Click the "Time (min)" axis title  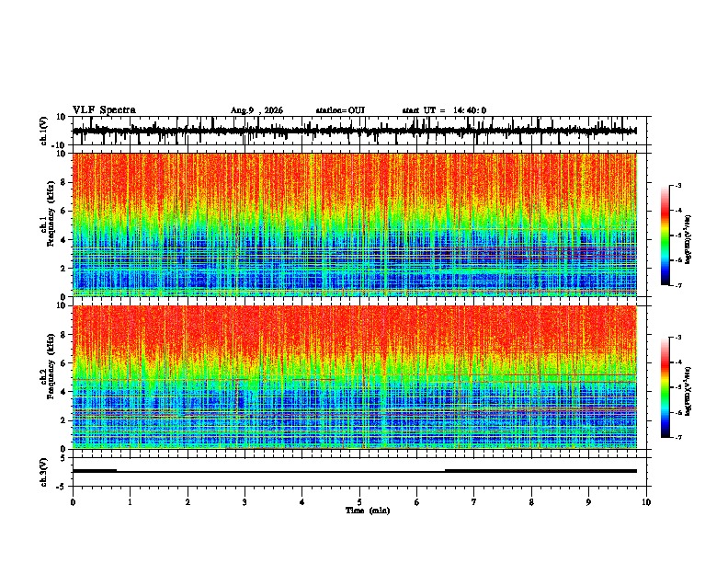click(368, 511)
